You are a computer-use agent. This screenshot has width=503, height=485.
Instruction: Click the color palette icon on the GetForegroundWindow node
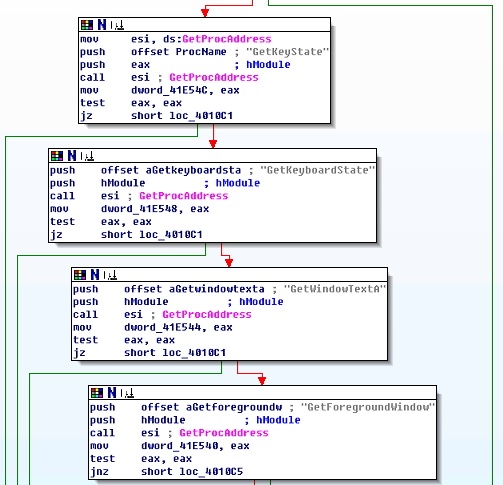[x=97, y=393]
